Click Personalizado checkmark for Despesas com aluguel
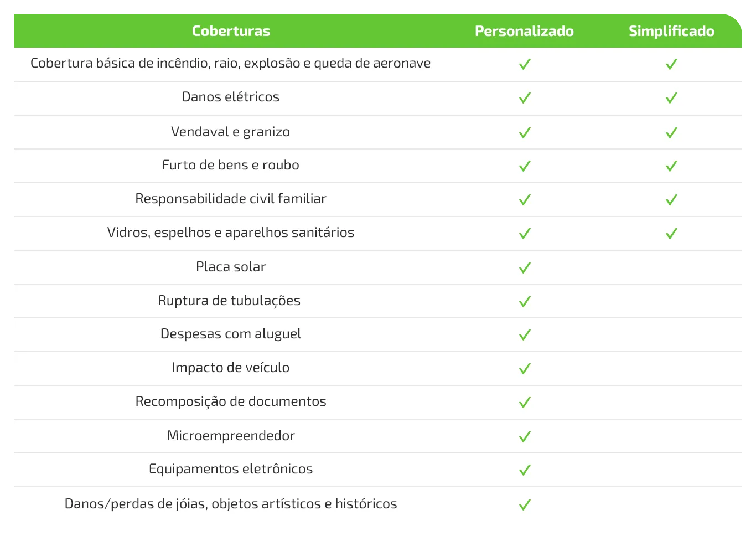This screenshot has width=756, height=536. click(525, 334)
